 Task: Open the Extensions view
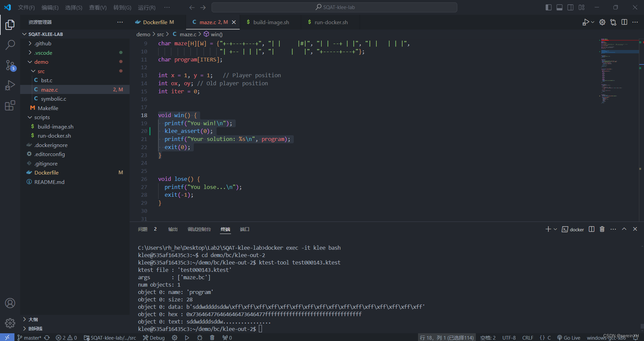[10, 106]
